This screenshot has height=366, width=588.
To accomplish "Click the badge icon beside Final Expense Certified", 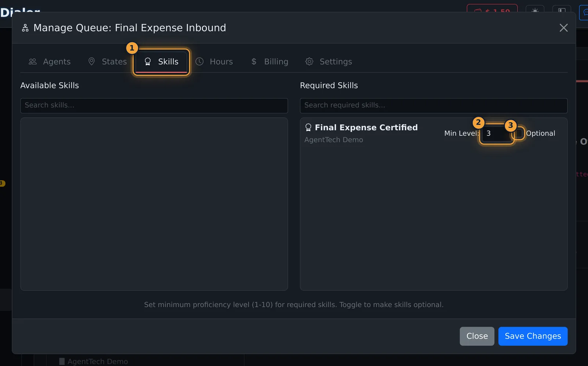I will (308, 128).
